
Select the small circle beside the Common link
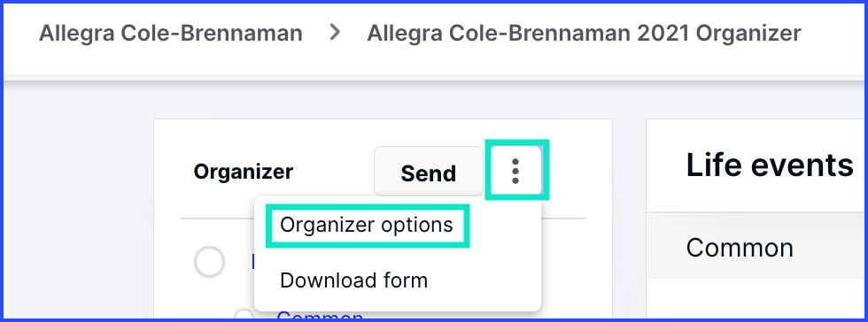244,316
